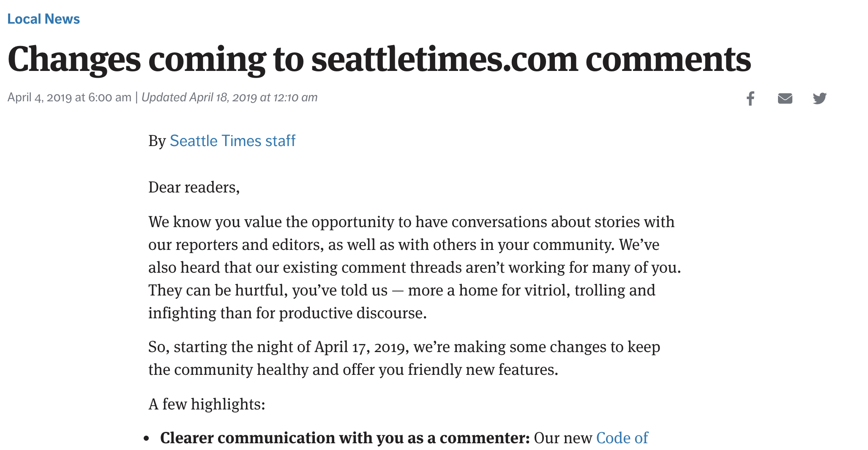Click the "Changes coming to seattletimes.com comments" headline

[379, 60]
